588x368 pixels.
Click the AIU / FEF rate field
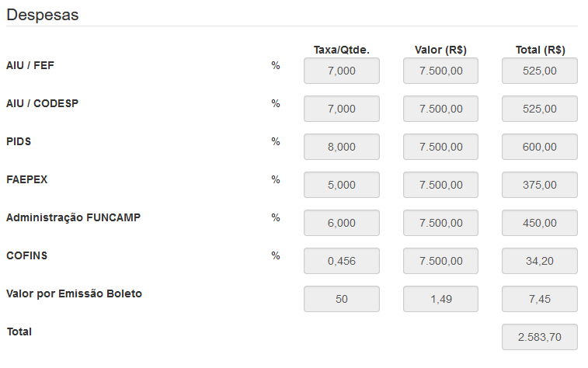point(342,71)
